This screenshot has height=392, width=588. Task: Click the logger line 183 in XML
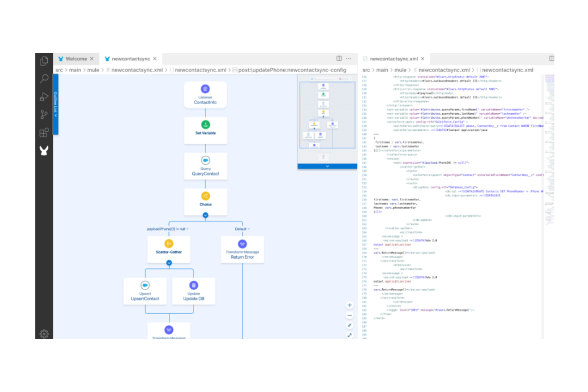[430, 310]
